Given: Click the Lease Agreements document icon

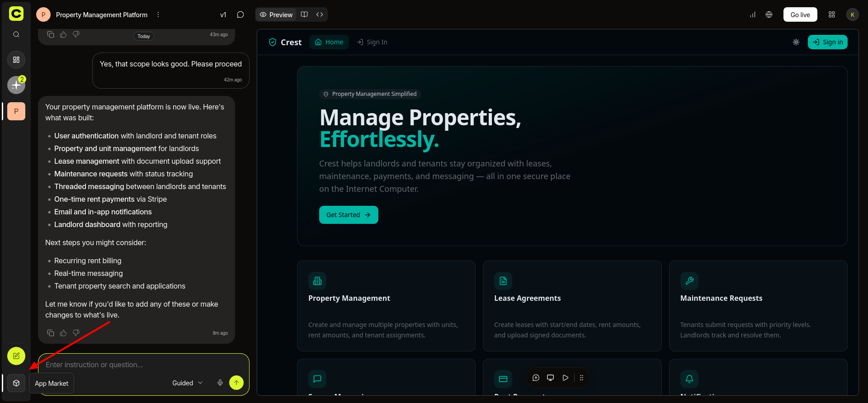Looking at the screenshot, I should pos(503,281).
